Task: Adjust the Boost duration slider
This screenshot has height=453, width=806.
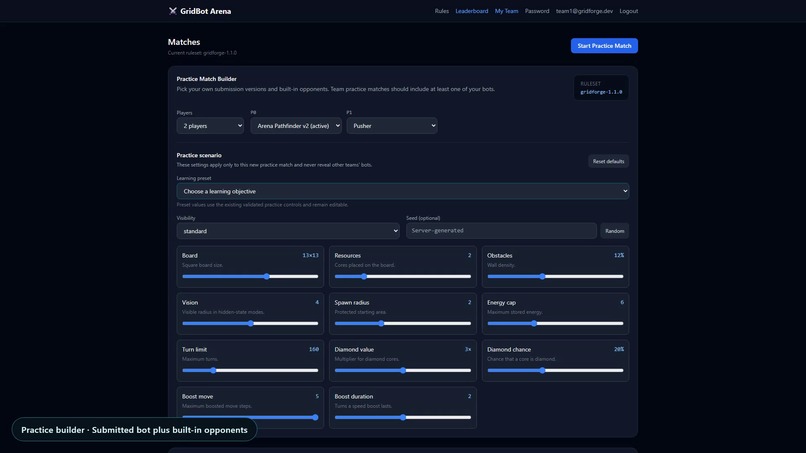Action: click(x=402, y=418)
